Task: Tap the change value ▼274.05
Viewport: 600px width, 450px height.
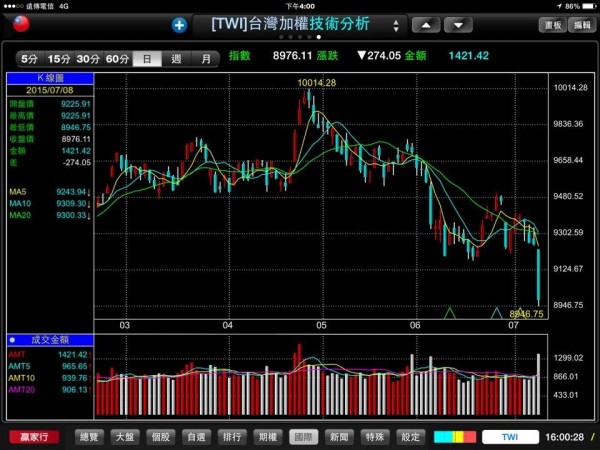Action: (379, 56)
